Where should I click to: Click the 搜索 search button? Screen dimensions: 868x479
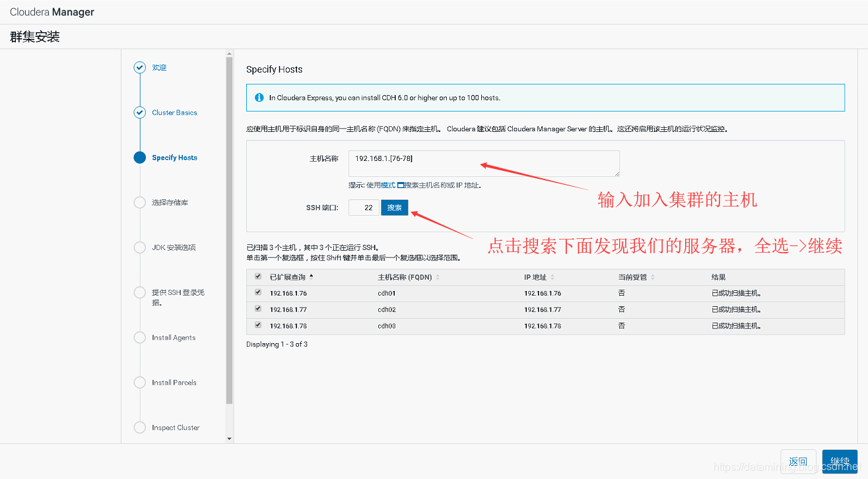tap(395, 208)
